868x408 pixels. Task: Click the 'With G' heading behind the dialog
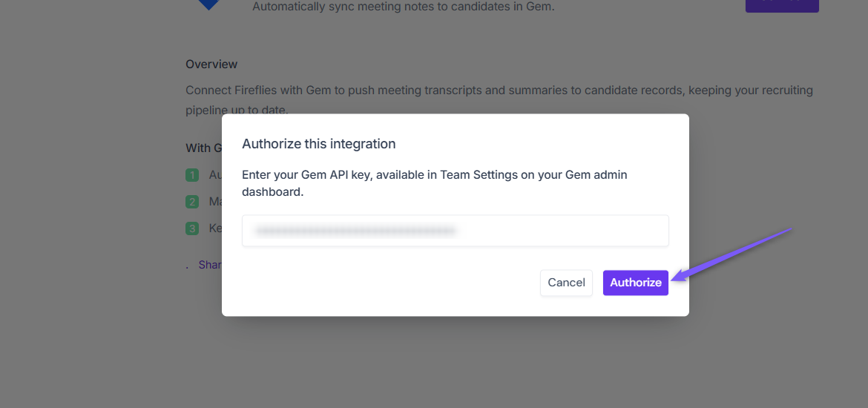pyautogui.click(x=204, y=148)
